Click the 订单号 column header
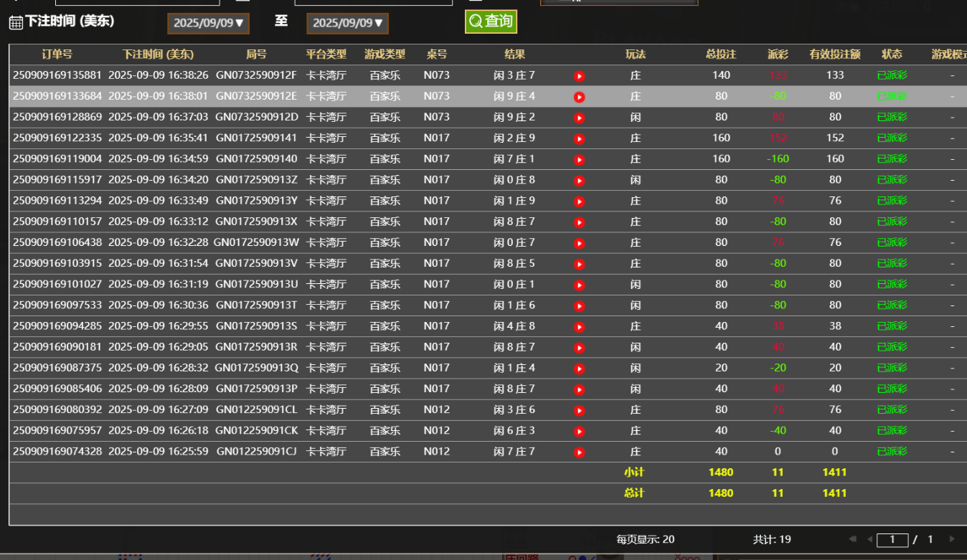967x560 pixels. 57,54
